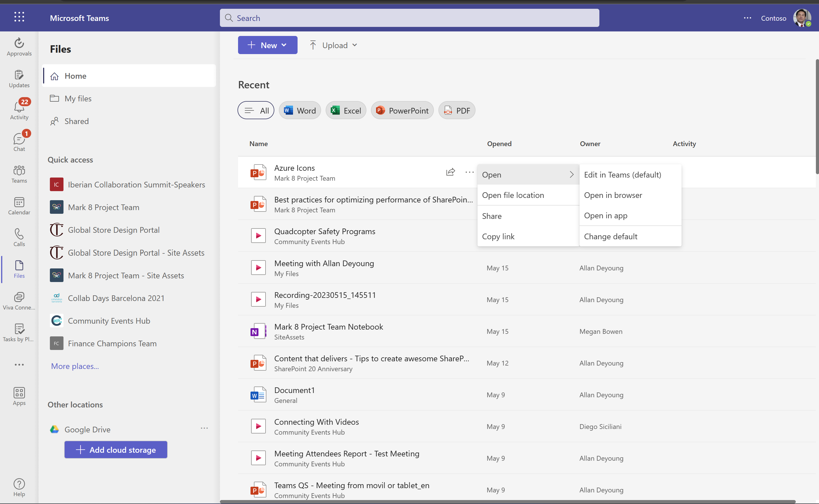This screenshot has height=504, width=819.
Task: Open the Approvals app in sidebar
Action: click(19, 46)
